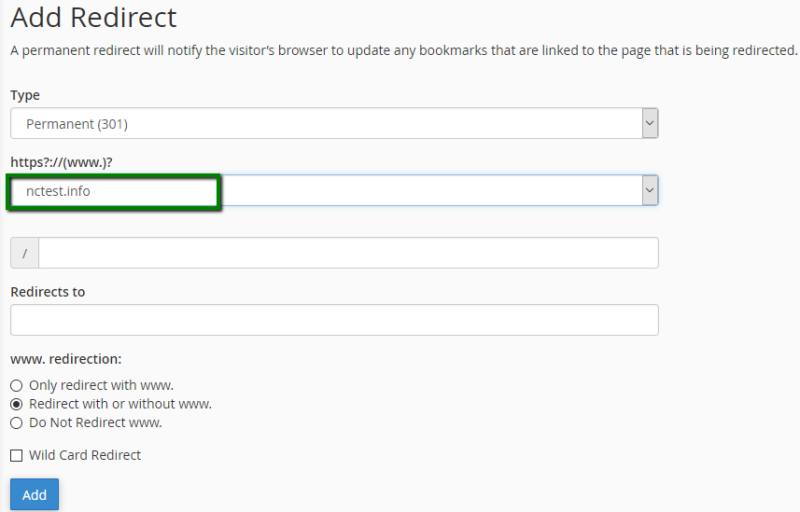Select the 'Do Not Redirect www.' radio button

tap(16, 423)
